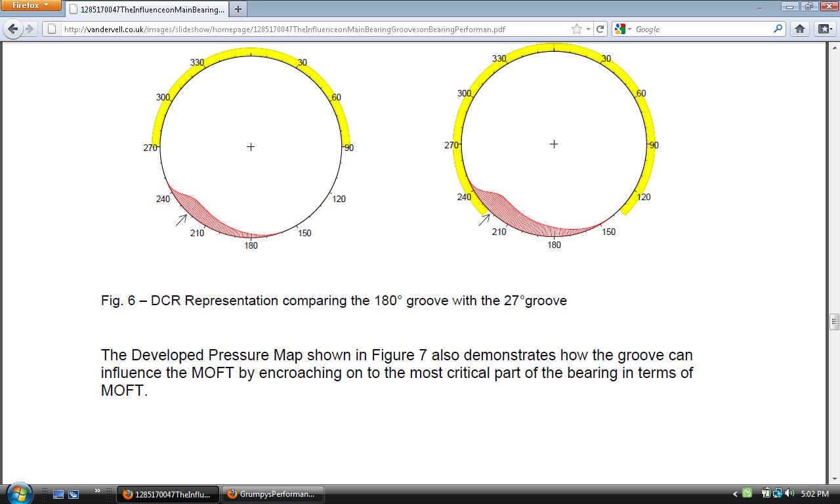This screenshot has height=504, width=840.
Task: Click the Forward navigation arrow
Action: [x=30, y=29]
